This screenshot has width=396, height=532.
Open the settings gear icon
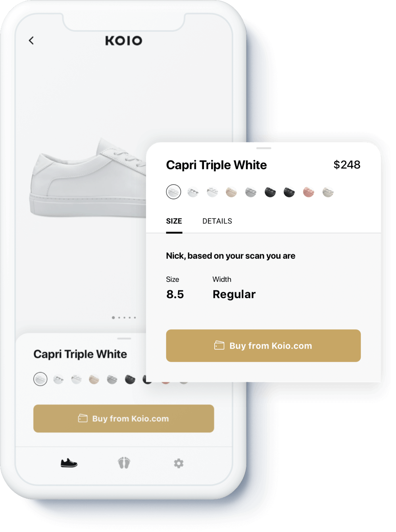[x=179, y=463]
